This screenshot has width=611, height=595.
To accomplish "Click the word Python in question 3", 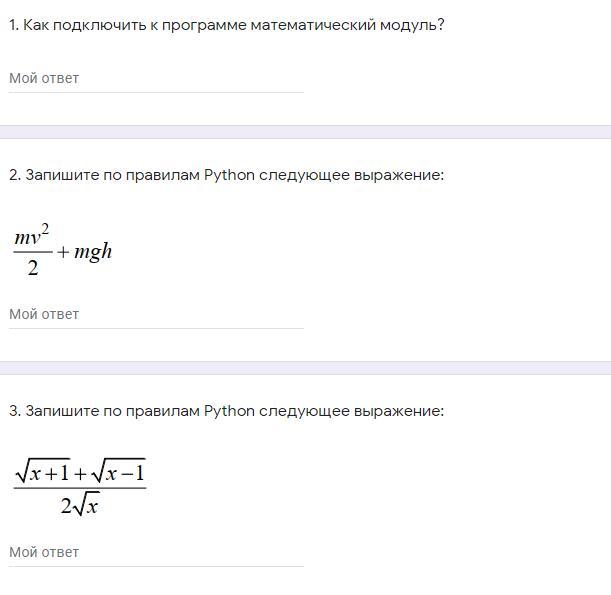I will [x=229, y=411].
